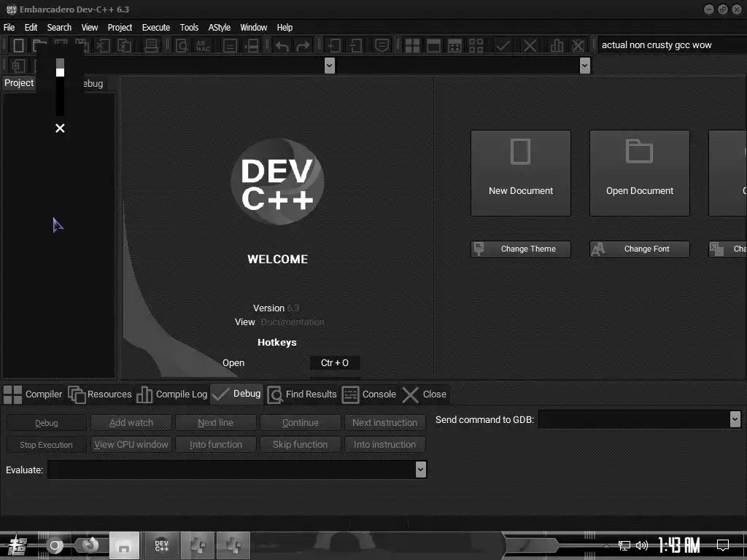
Task: Expand the right class browser combo box
Action: [x=584, y=65]
